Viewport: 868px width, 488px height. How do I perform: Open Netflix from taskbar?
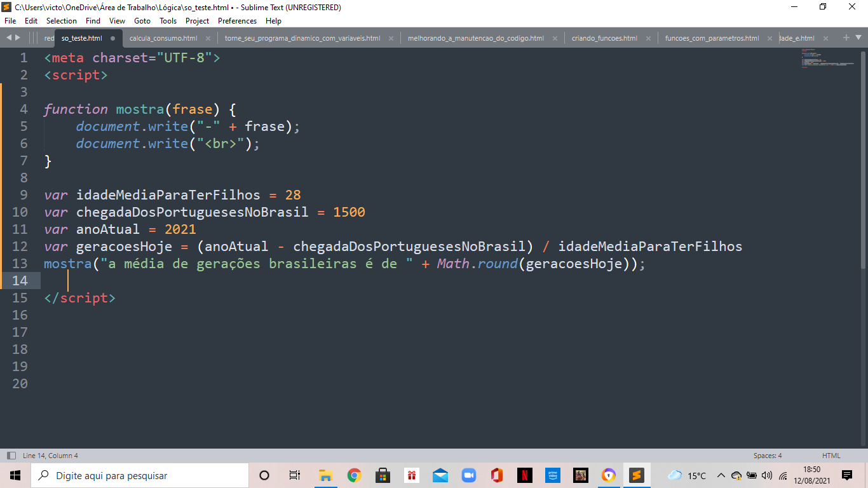coord(525,475)
